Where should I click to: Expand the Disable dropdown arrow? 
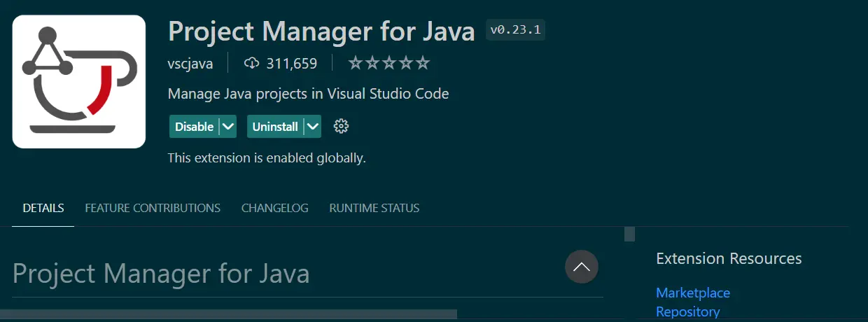pyautogui.click(x=228, y=127)
